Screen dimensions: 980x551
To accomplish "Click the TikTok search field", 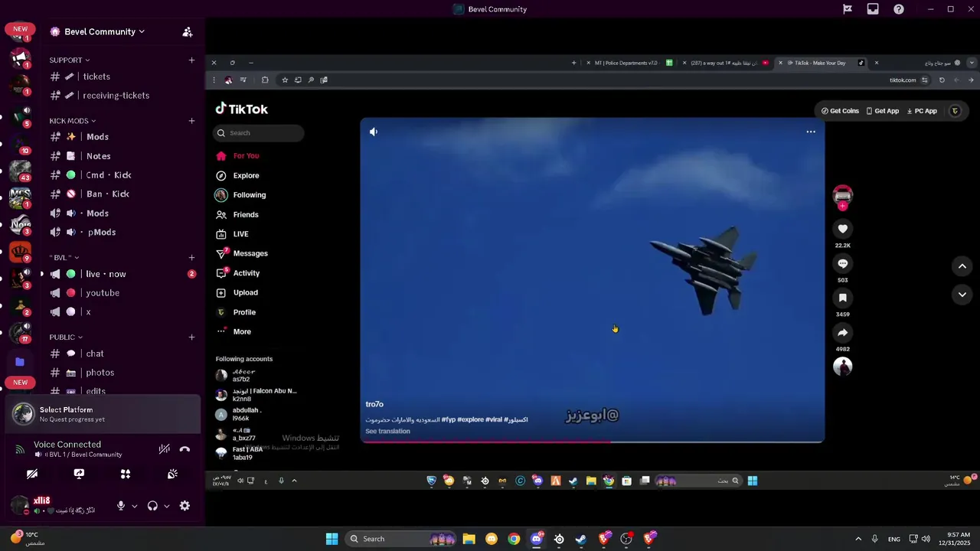I will pos(259,133).
